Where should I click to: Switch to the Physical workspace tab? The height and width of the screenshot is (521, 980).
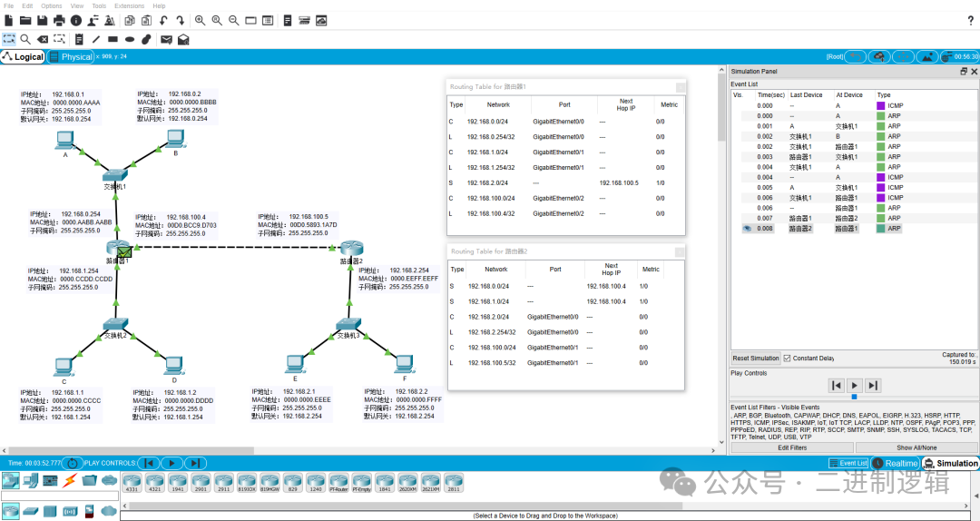pos(71,56)
